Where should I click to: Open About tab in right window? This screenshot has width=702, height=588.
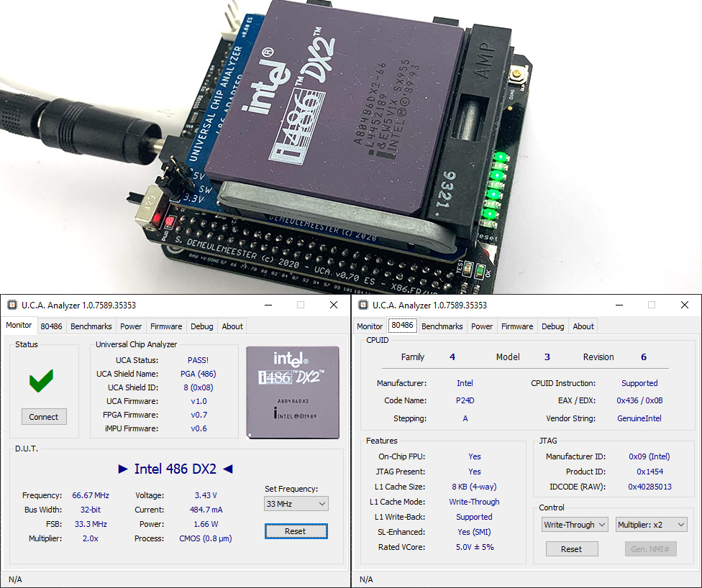(x=583, y=326)
